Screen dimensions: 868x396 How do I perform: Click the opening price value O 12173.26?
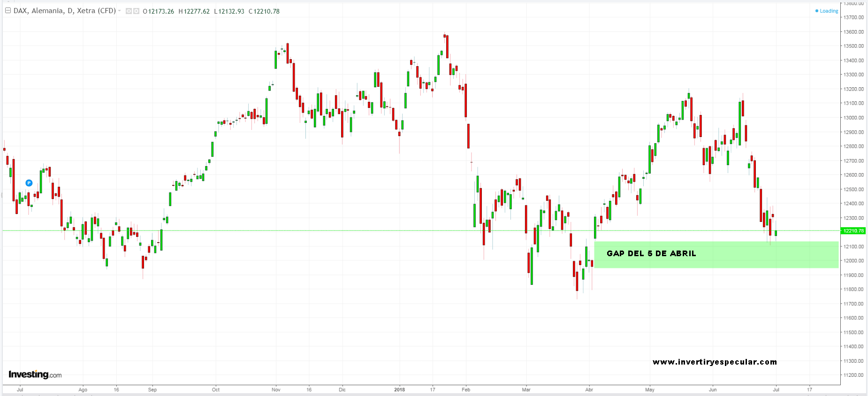coord(159,11)
